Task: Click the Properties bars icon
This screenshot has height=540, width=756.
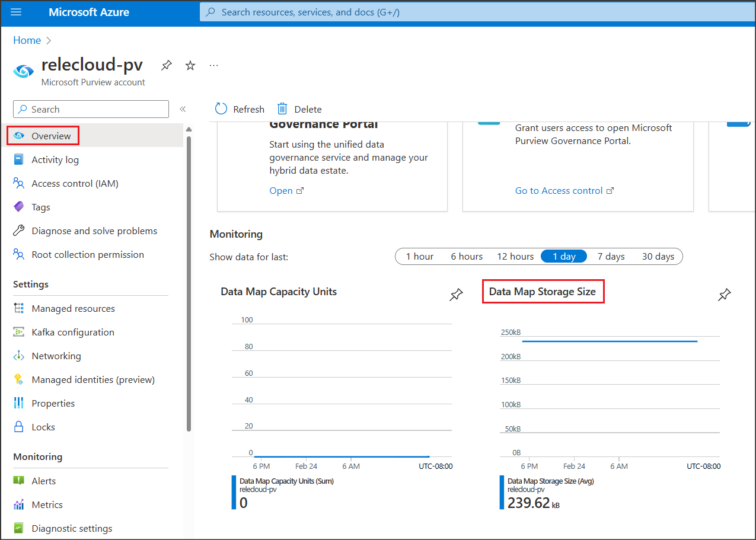Action: 19,403
